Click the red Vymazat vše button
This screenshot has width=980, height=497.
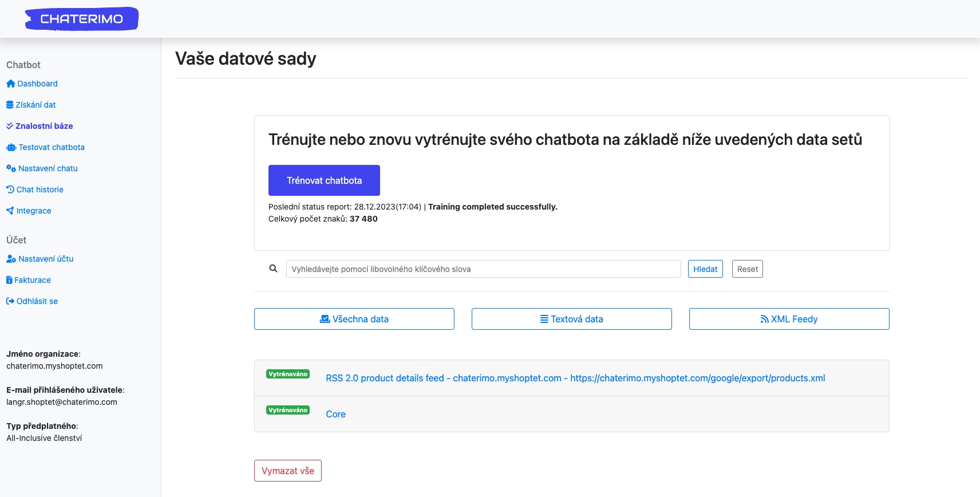tap(288, 471)
